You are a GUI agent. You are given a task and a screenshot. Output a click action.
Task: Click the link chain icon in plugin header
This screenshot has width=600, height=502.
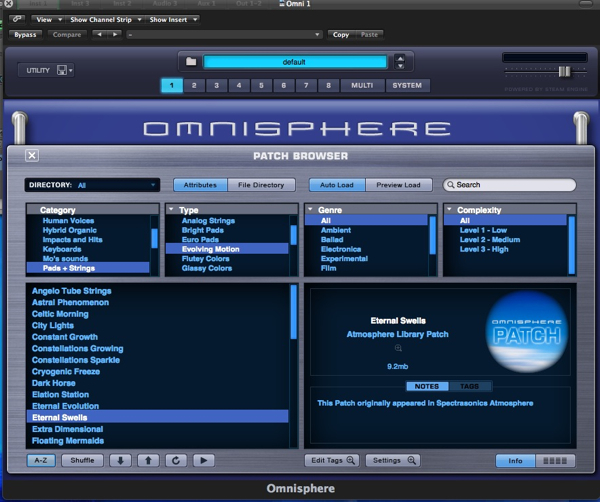click(x=17, y=19)
